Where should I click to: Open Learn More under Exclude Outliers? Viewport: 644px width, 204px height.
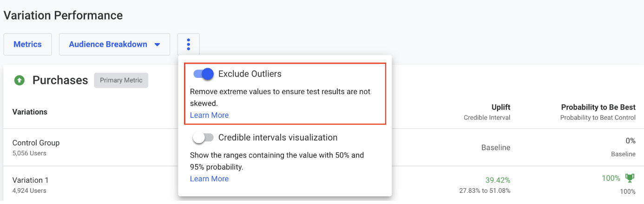209,115
